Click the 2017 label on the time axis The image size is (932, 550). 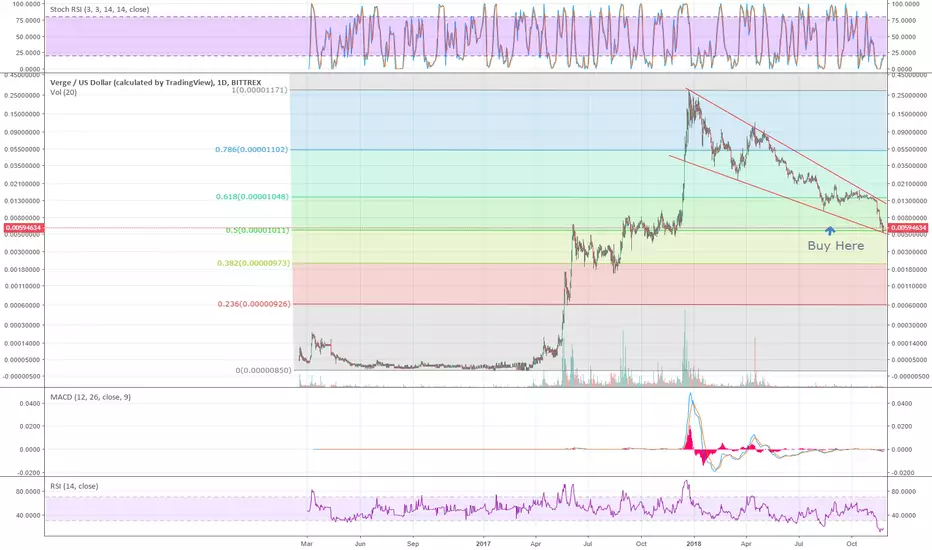pyautogui.click(x=483, y=543)
